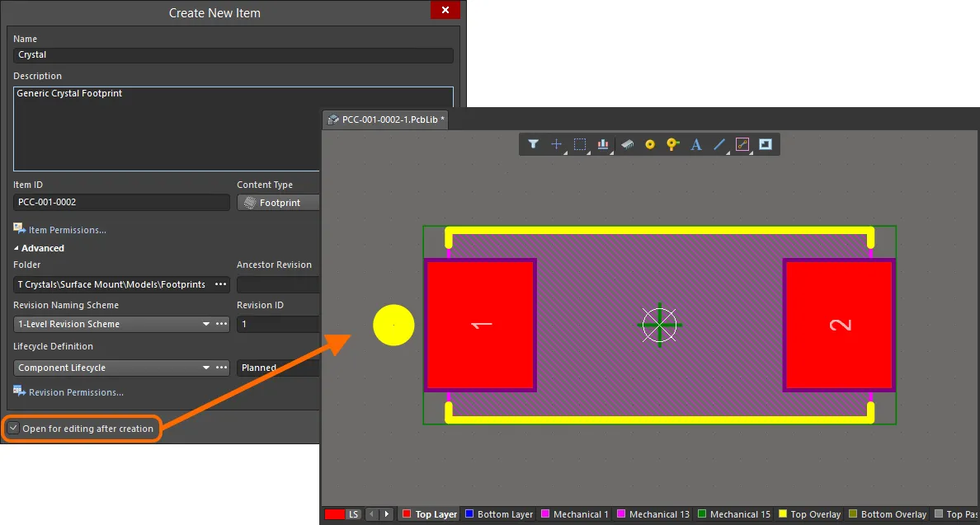The width and height of the screenshot is (980, 525).
Task: Click the Footprint content type button
Action: point(278,203)
